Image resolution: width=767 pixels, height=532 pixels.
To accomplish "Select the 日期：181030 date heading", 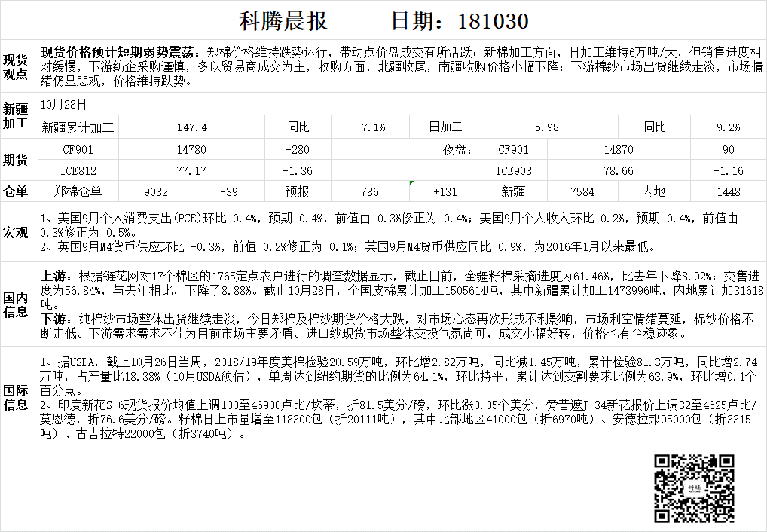I will pos(460,21).
